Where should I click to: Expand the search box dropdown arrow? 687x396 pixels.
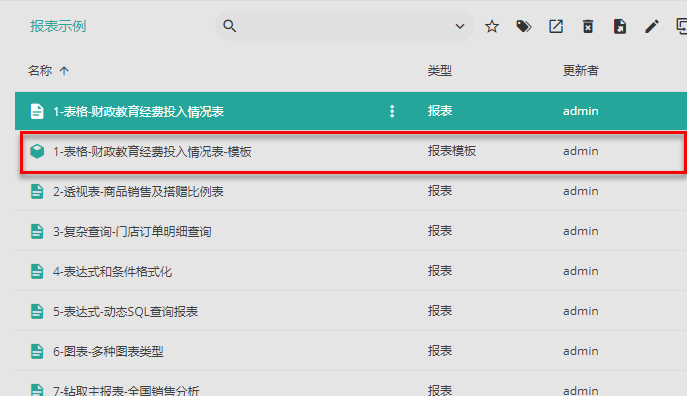tap(460, 26)
